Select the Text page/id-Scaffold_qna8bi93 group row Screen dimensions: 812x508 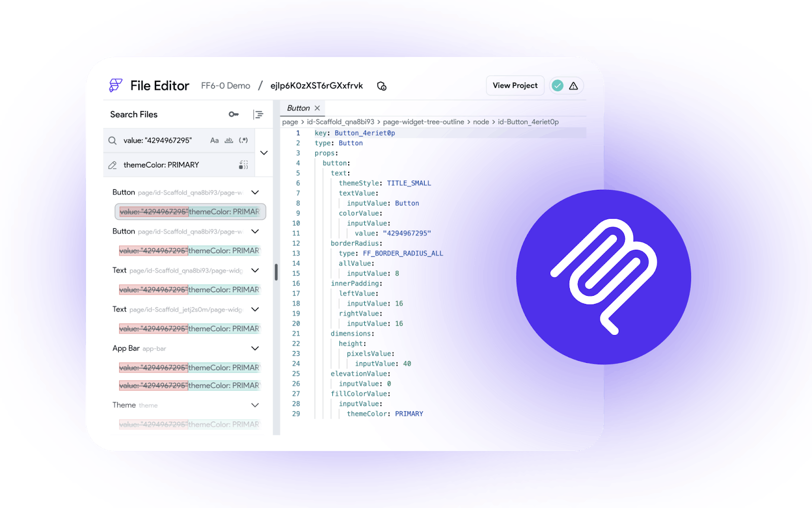[186, 270]
